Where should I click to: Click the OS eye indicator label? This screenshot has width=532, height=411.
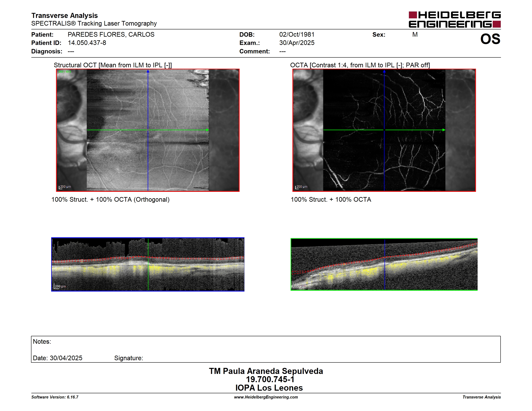490,39
